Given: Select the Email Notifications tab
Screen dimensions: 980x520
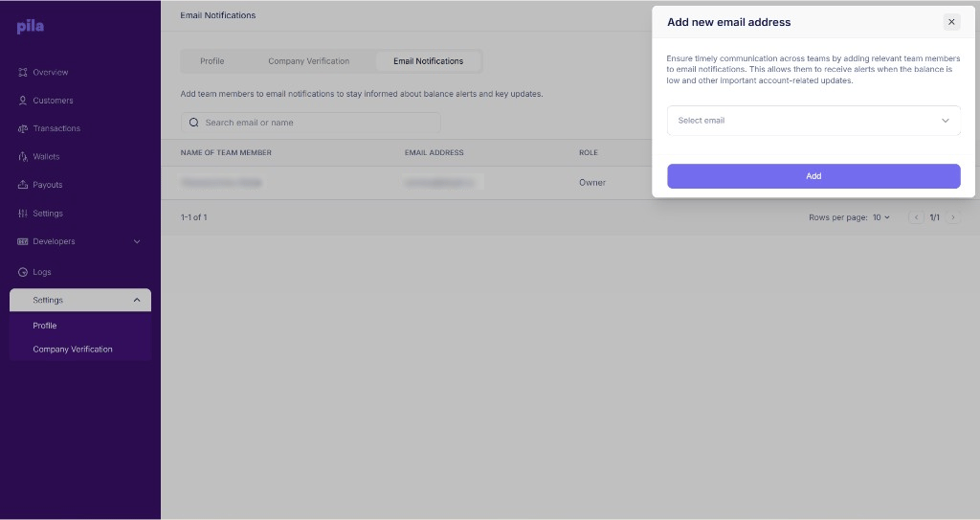Looking at the screenshot, I should pos(428,61).
